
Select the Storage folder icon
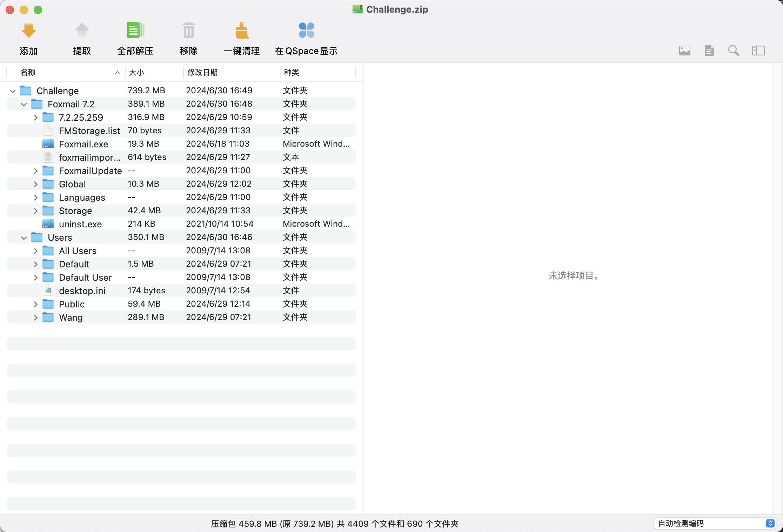point(48,211)
